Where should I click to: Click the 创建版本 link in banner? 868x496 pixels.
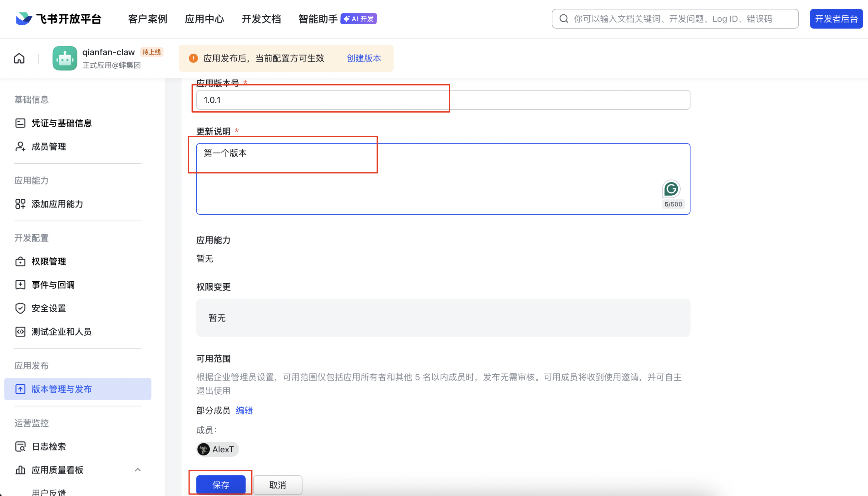click(363, 58)
